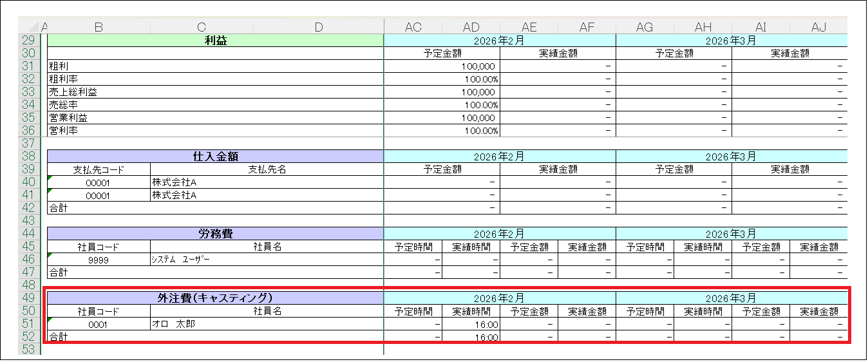Click the 粗利率 label cell

(215, 79)
